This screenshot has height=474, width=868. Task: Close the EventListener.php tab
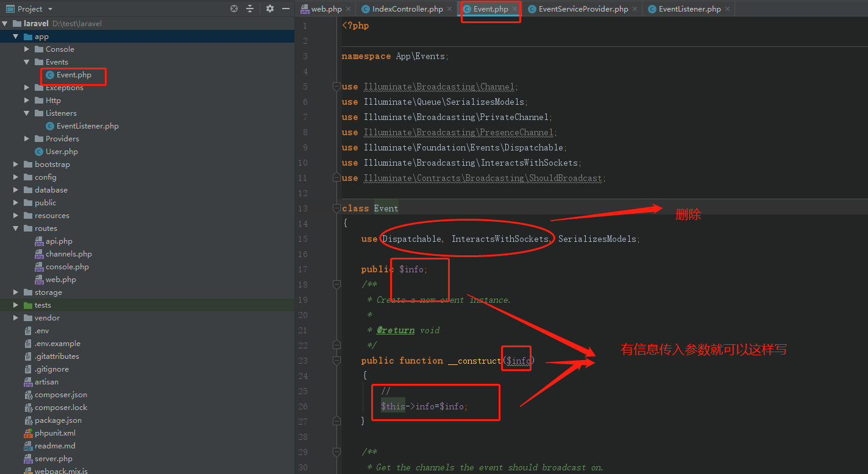(x=727, y=9)
